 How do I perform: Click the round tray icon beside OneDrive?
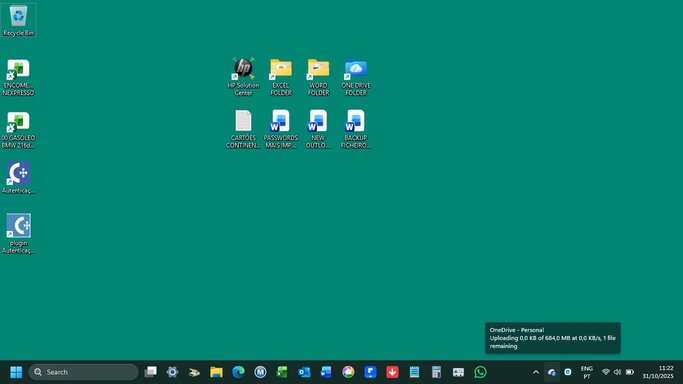click(x=568, y=372)
